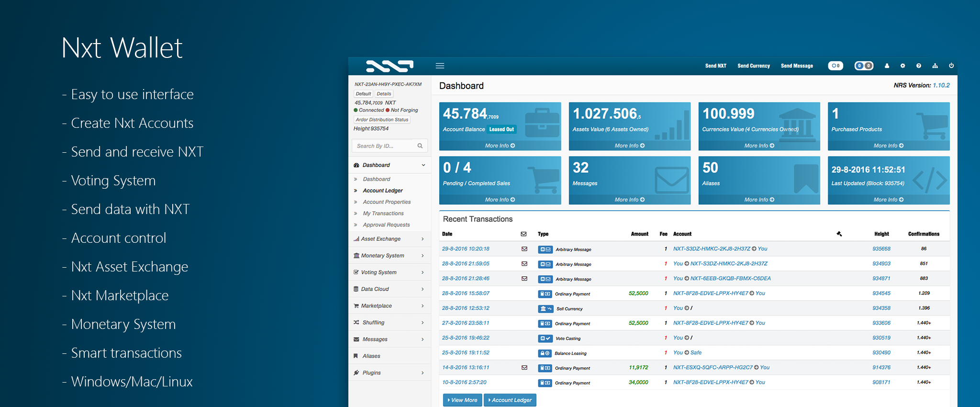The height and width of the screenshot is (407, 980).
Task: Click the Aliases bookmark tile icon
Action: pyautogui.click(x=806, y=179)
